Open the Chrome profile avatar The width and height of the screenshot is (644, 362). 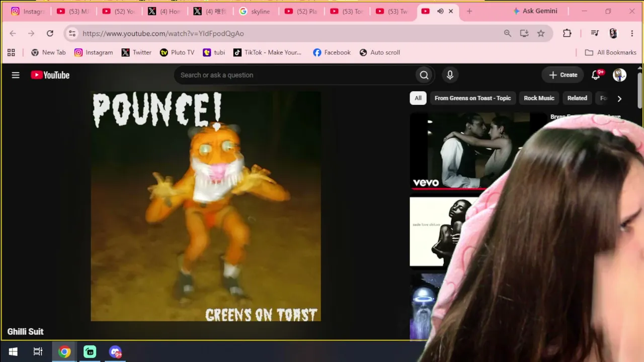pos(613,33)
